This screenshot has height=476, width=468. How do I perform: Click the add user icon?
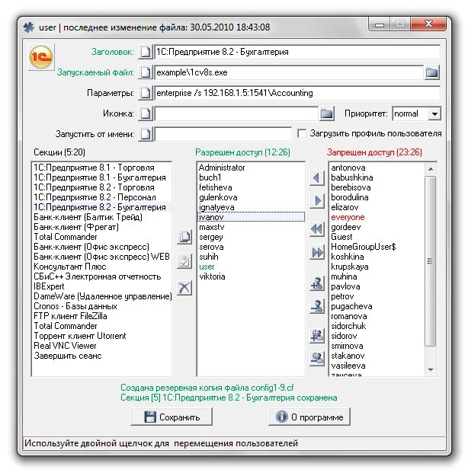[317, 283]
